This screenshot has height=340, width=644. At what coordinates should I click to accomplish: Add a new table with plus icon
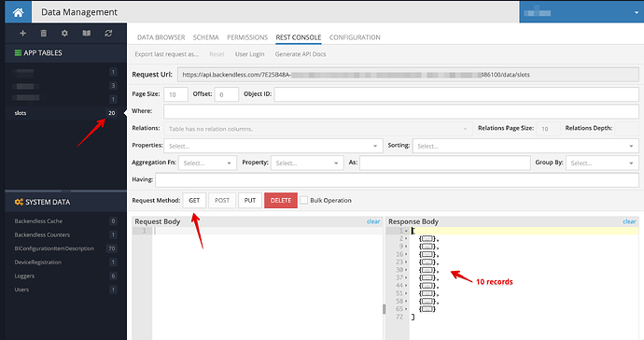[23, 34]
